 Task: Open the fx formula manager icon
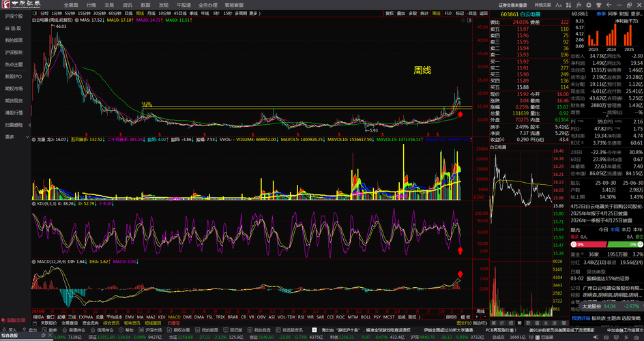(x=579, y=5)
